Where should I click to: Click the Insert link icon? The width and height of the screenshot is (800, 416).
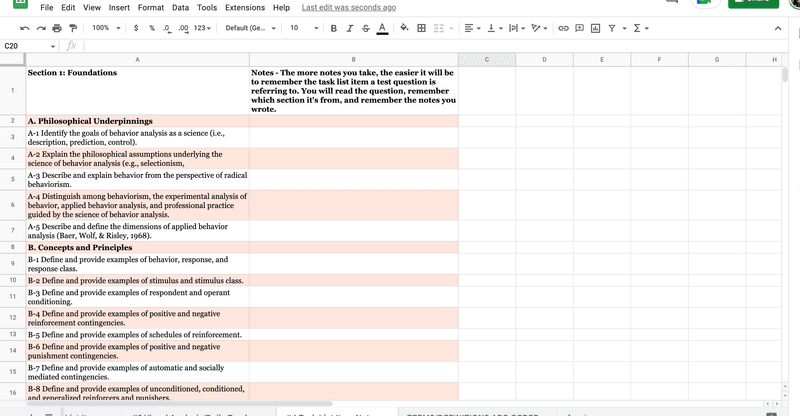click(563, 28)
